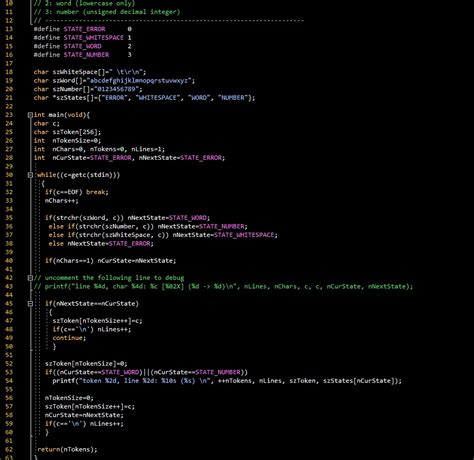Click the commented-out printf on line 43

tap(223, 287)
